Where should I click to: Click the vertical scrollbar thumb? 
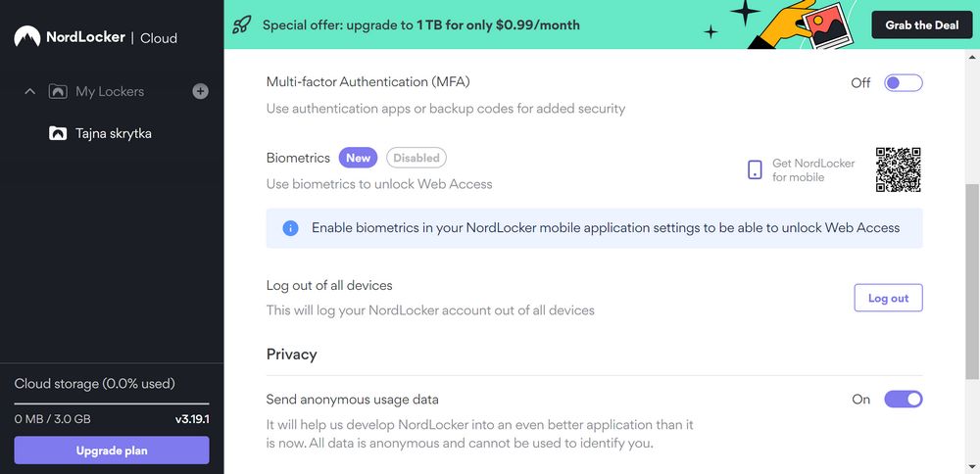[973, 281]
